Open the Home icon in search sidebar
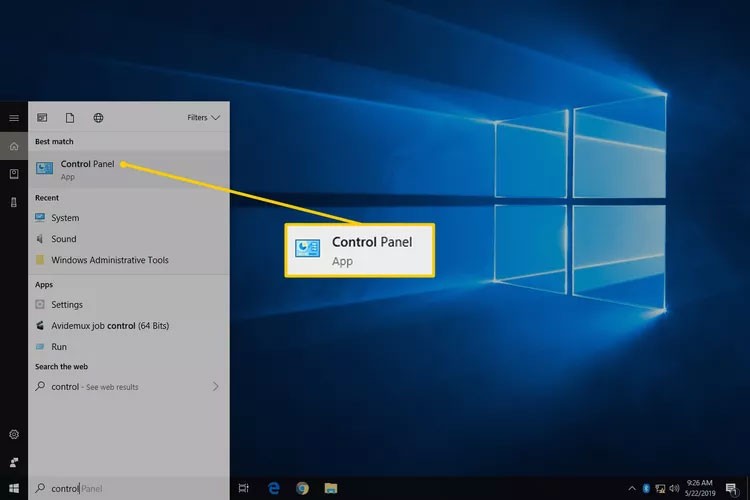The height and width of the screenshot is (500, 750). [x=14, y=146]
